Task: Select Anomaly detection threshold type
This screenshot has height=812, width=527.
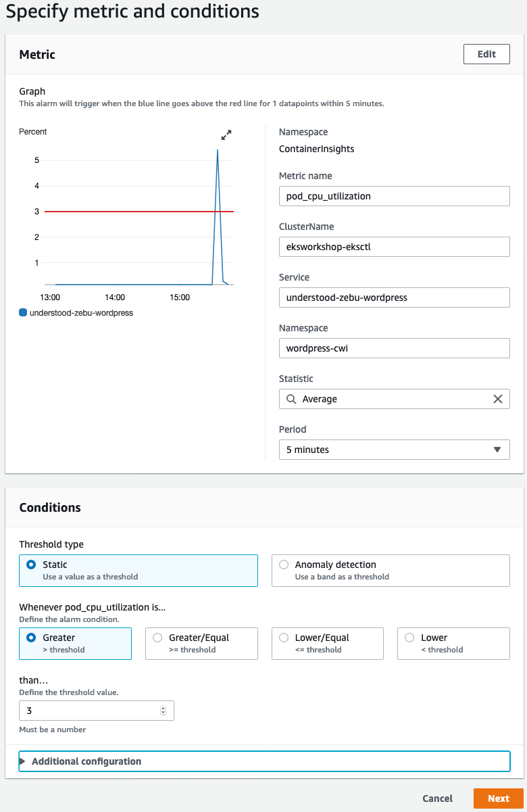Action: [284, 565]
